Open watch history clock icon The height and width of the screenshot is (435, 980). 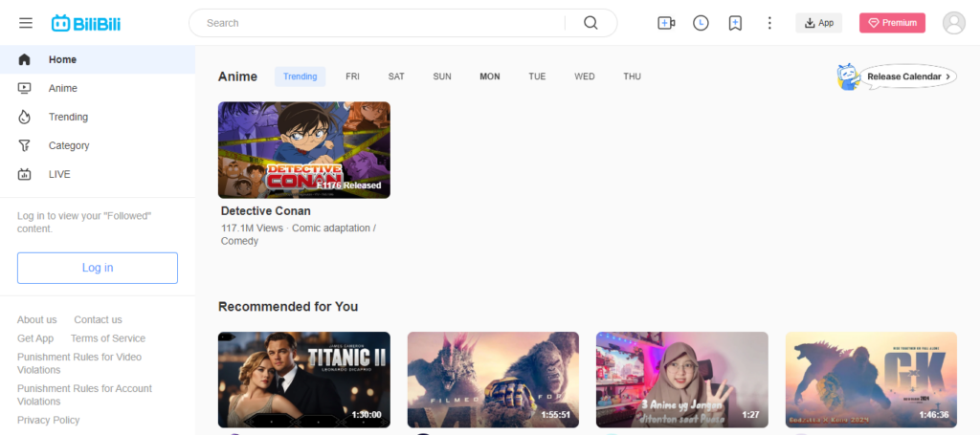tap(701, 23)
